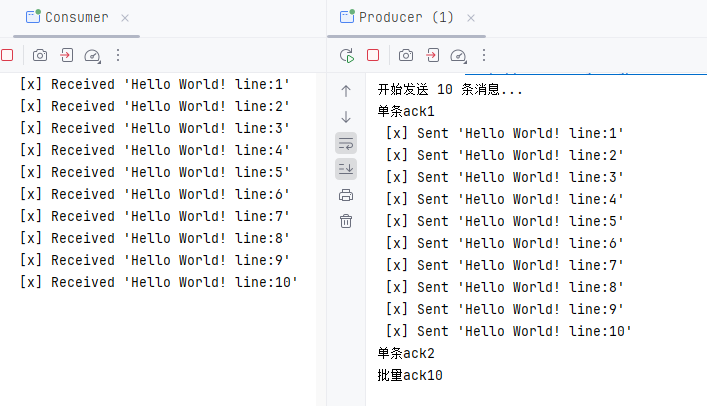Click Producer line "Sent 'Hello World! line:1'"
Viewport: 707px width, 406px height.
505,134
